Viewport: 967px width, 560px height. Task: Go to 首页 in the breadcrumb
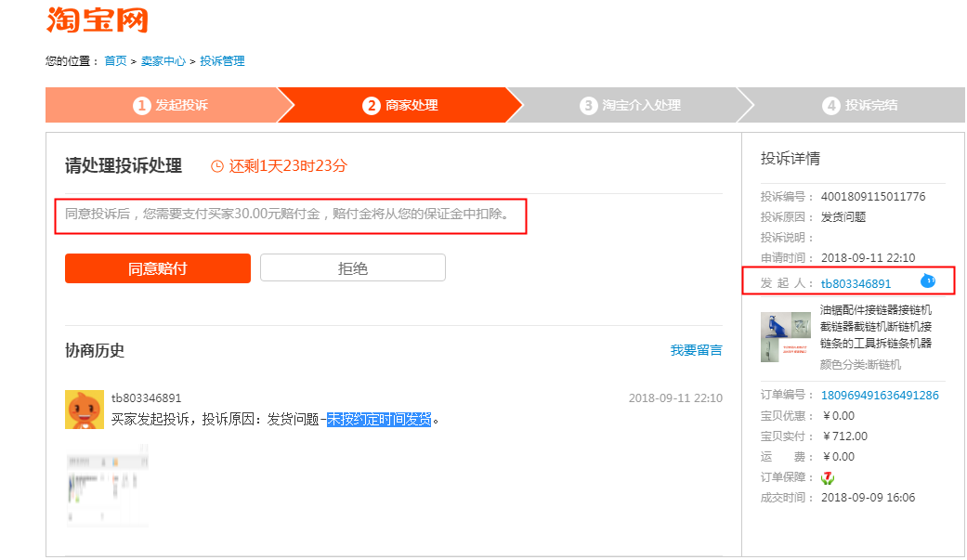(115, 61)
